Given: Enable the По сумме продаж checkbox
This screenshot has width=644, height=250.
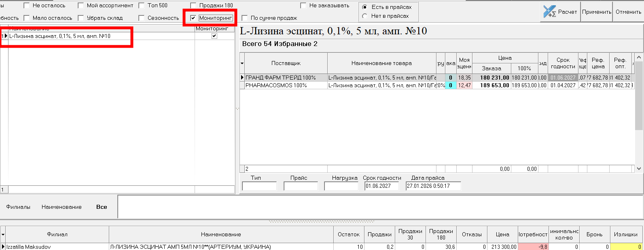Looking at the screenshot, I should click(x=244, y=18).
